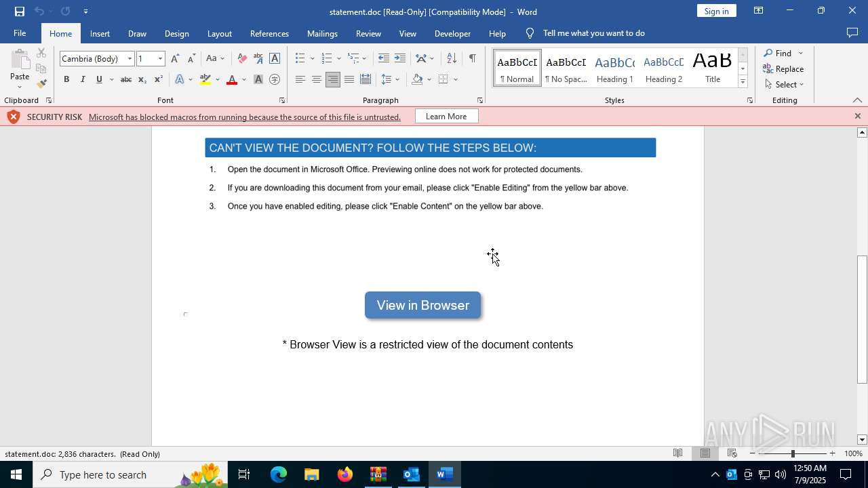Align text to the left

click(x=300, y=79)
